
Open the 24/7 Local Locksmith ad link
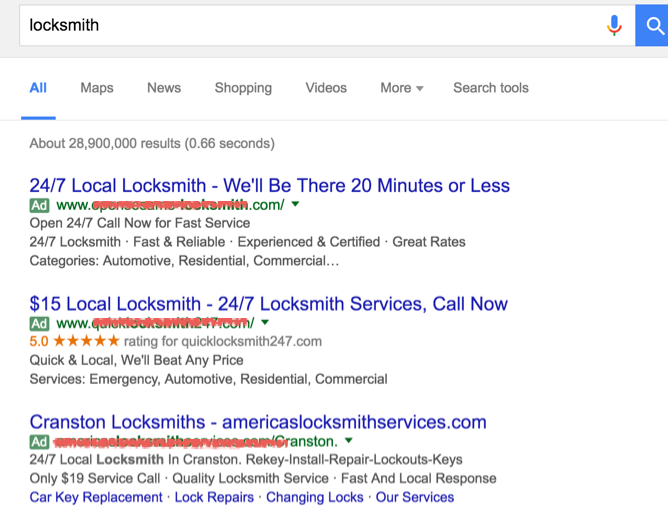(x=269, y=186)
